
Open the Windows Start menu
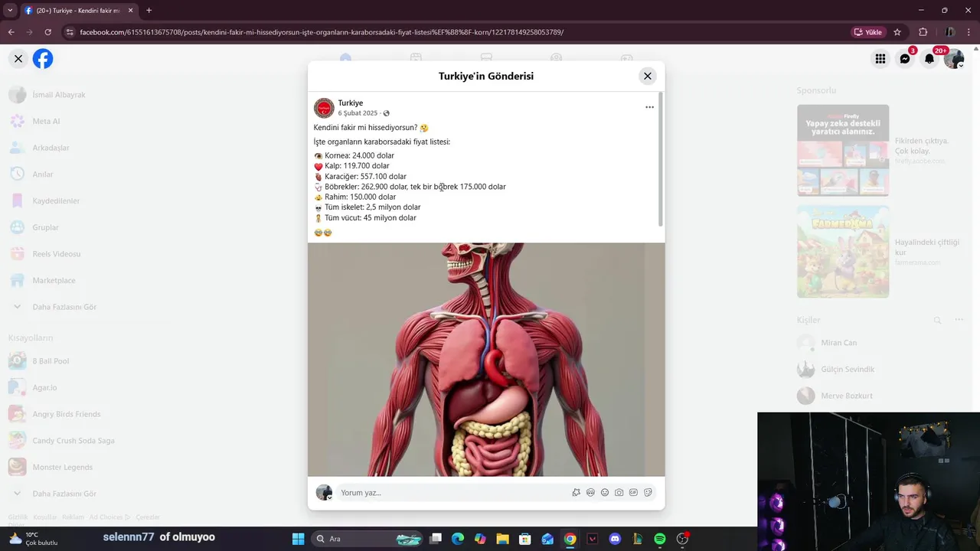click(x=298, y=539)
